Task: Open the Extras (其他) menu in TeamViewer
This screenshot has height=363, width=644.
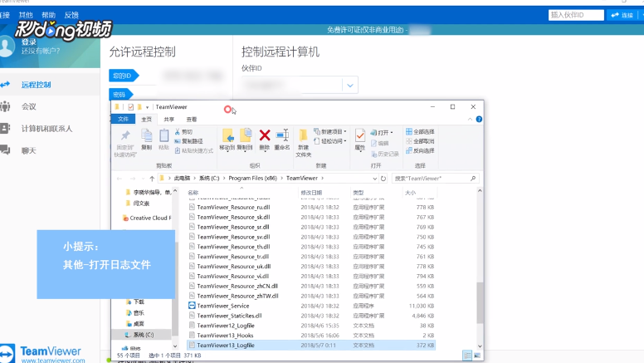Action: click(26, 15)
